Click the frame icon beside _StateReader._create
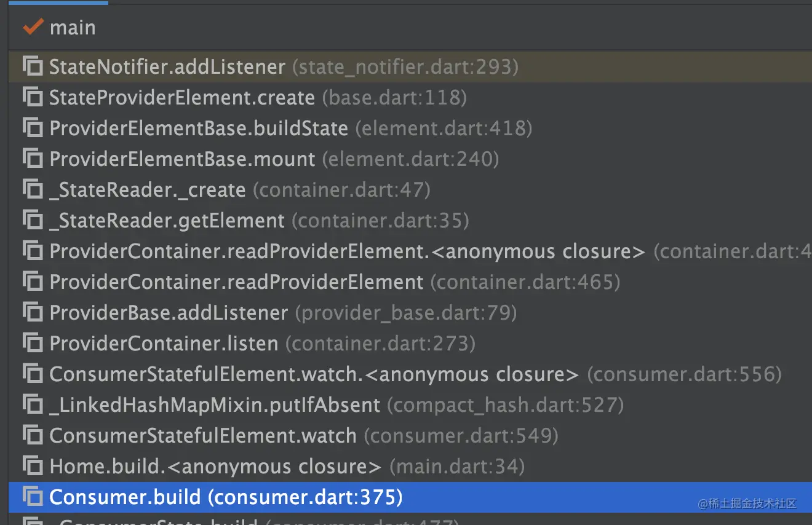 tap(32, 189)
